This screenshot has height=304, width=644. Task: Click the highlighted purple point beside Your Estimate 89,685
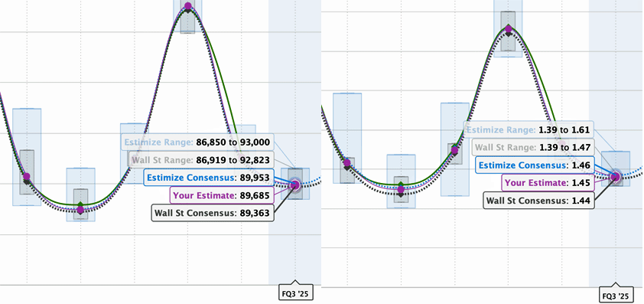pos(294,185)
